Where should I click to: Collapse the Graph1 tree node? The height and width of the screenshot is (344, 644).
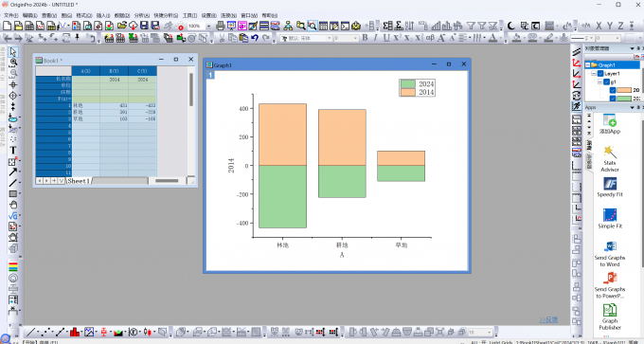[x=588, y=65]
